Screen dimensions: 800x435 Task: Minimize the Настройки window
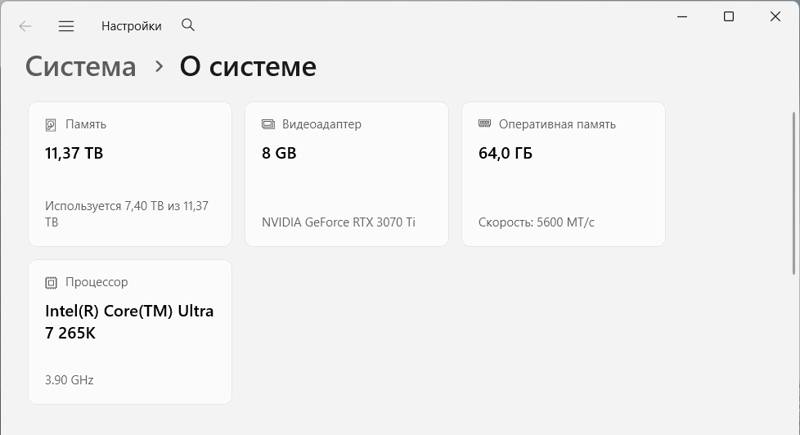pos(682,17)
